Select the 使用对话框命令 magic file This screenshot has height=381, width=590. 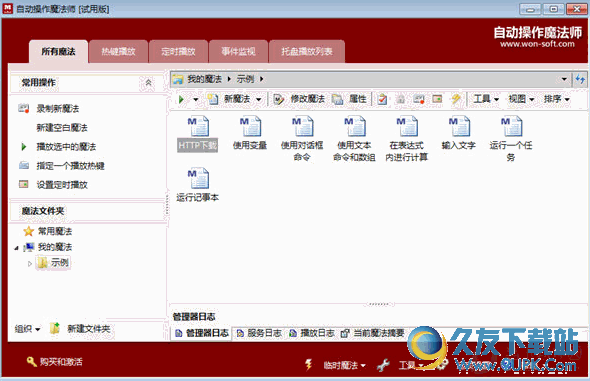tap(302, 139)
